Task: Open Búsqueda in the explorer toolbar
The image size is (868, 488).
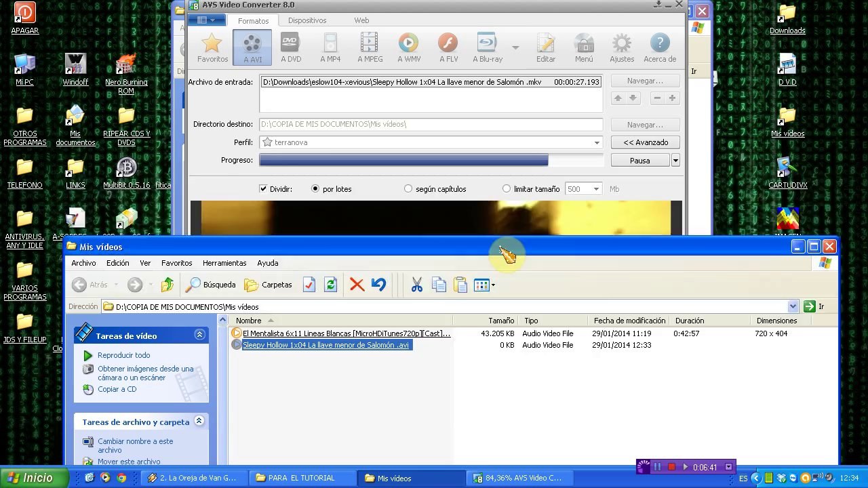Action: pos(211,285)
